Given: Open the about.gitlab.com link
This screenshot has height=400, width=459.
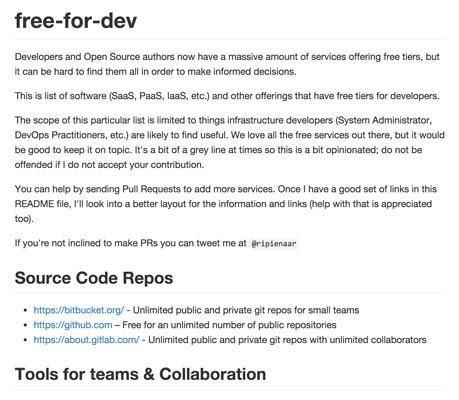Looking at the screenshot, I should (86, 340).
